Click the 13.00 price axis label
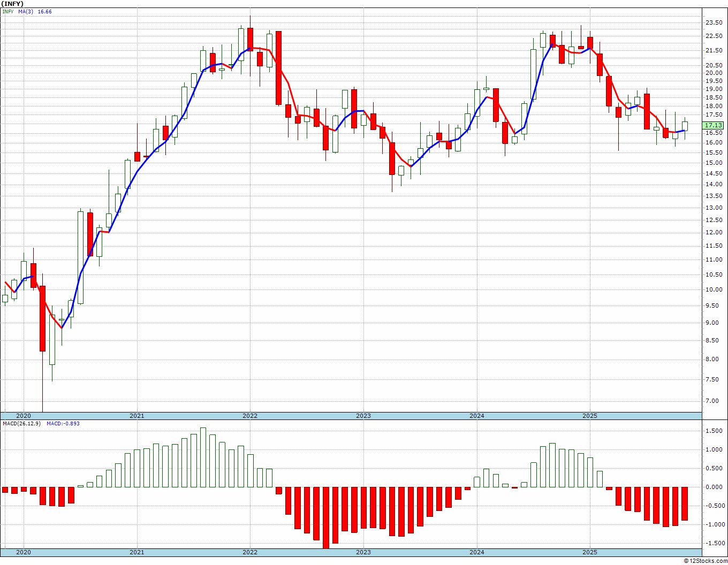Image resolution: width=728 pixels, height=565 pixels. click(x=714, y=208)
